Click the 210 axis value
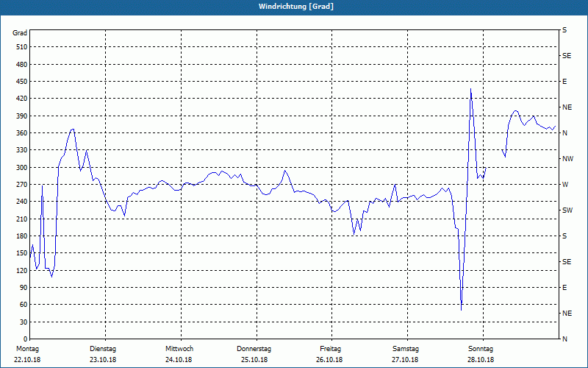Viewport: 588px width, 368px height. pyautogui.click(x=21, y=219)
